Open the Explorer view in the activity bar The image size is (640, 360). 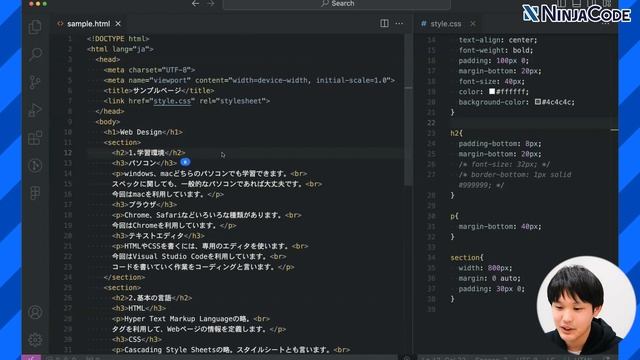point(35,27)
